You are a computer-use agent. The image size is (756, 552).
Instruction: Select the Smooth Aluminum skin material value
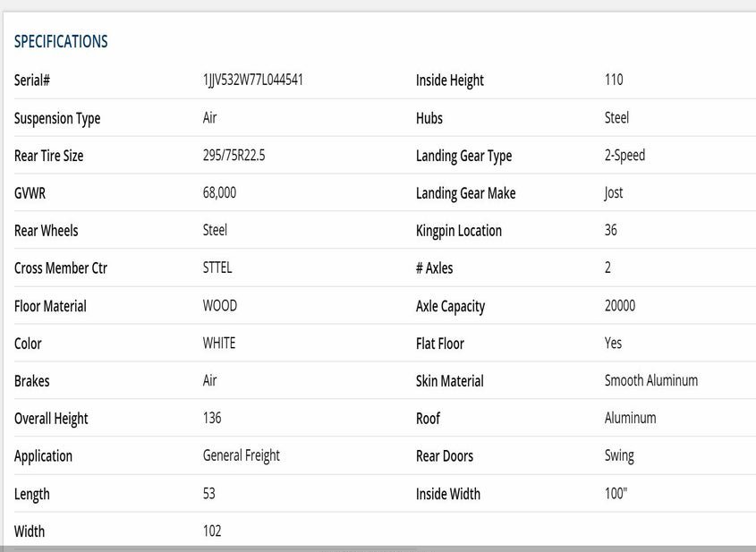pos(650,380)
